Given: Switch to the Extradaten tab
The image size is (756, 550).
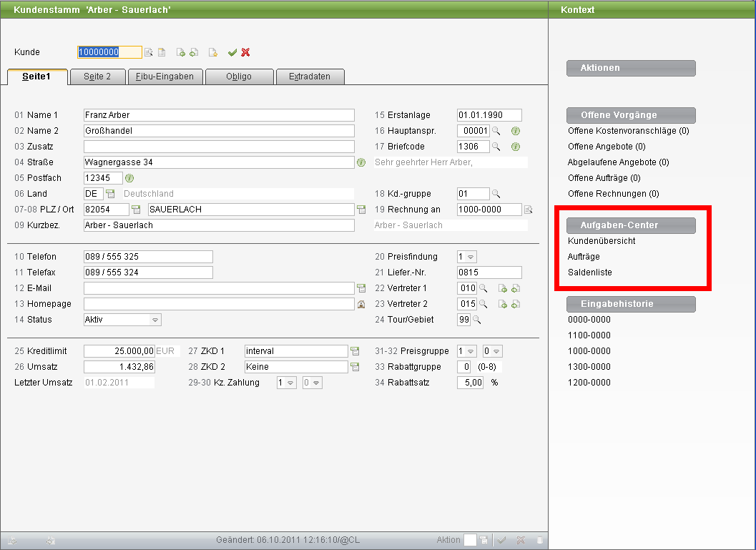Looking at the screenshot, I should 310,77.
